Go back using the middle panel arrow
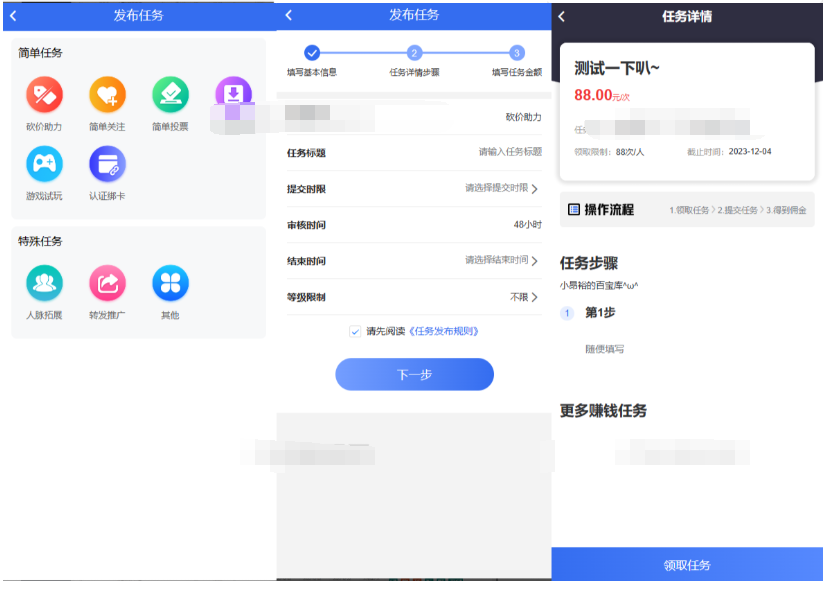This screenshot has width=830, height=606. 288,16
